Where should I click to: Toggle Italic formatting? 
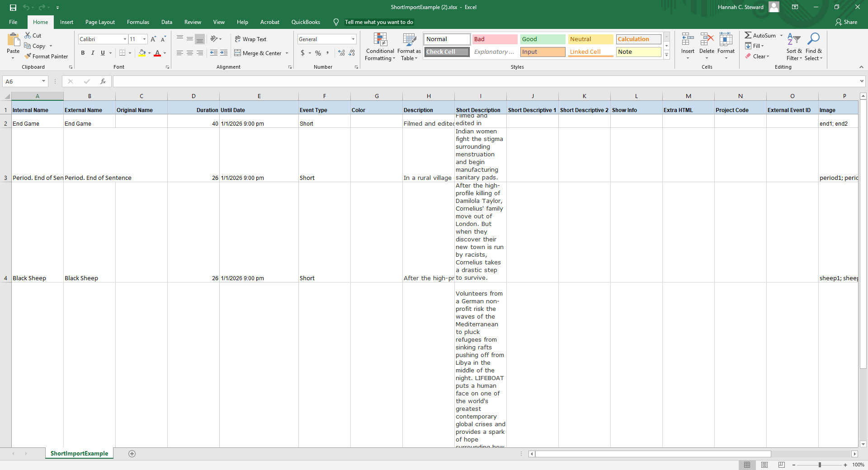coord(93,53)
